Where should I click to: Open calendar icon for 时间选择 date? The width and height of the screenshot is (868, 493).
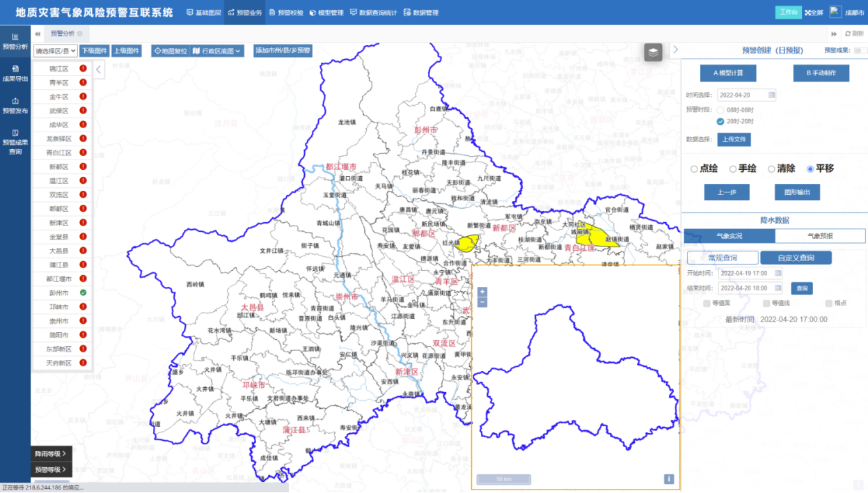(772, 95)
